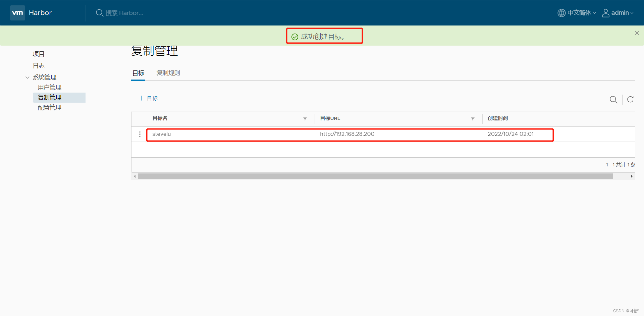Filter by 目标URL column
Image resolution: width=644 pixels, height=316 pixels.
(x=473, y=119)
